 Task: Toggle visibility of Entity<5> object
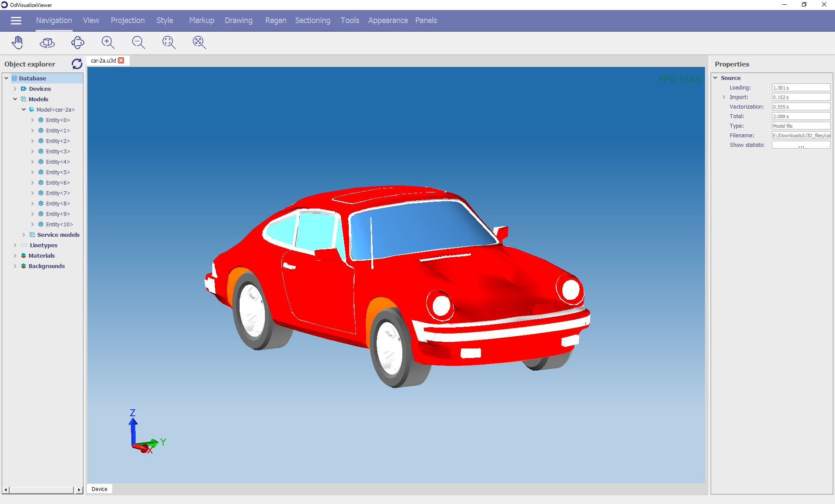(x=40, y=172)
